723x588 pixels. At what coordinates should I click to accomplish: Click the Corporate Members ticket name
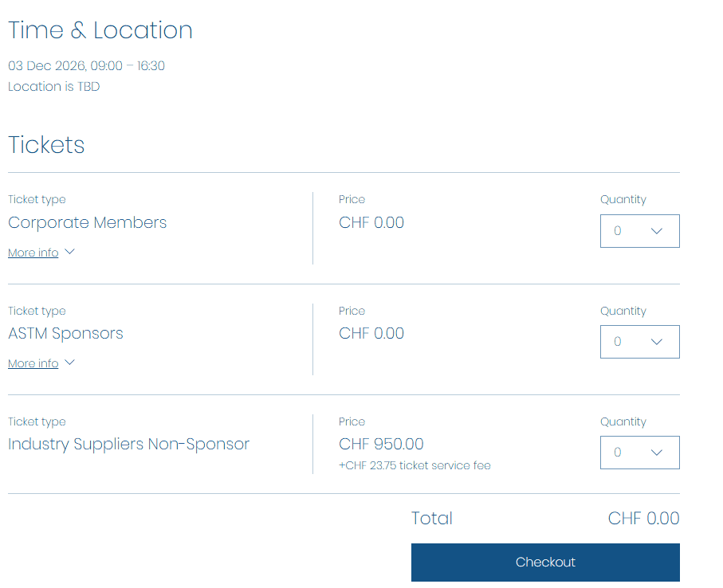[x=88, y=223]
